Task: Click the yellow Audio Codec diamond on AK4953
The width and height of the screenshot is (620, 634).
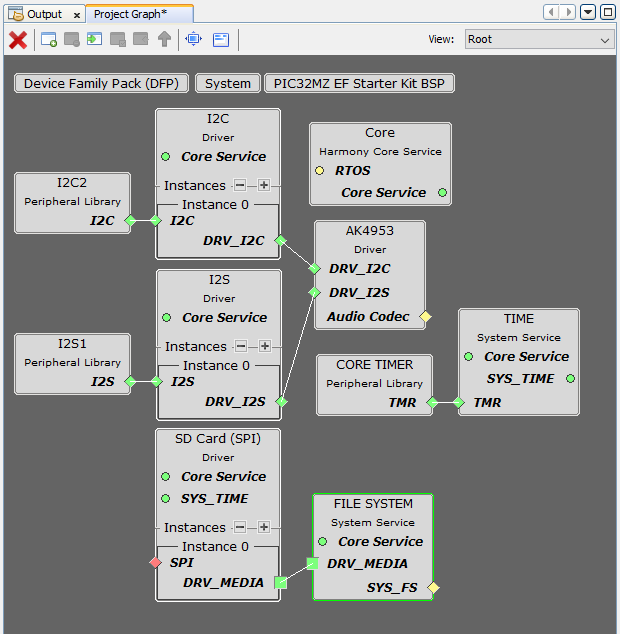Action: point(425,317)
